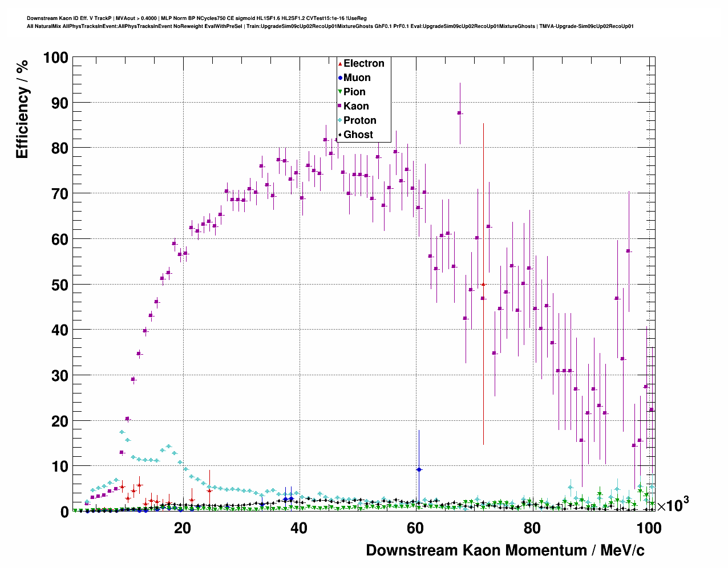Click the y-axis label 0
Image resolution: width=728 pixels, height=568 pixels.
[x=64, y=512]
